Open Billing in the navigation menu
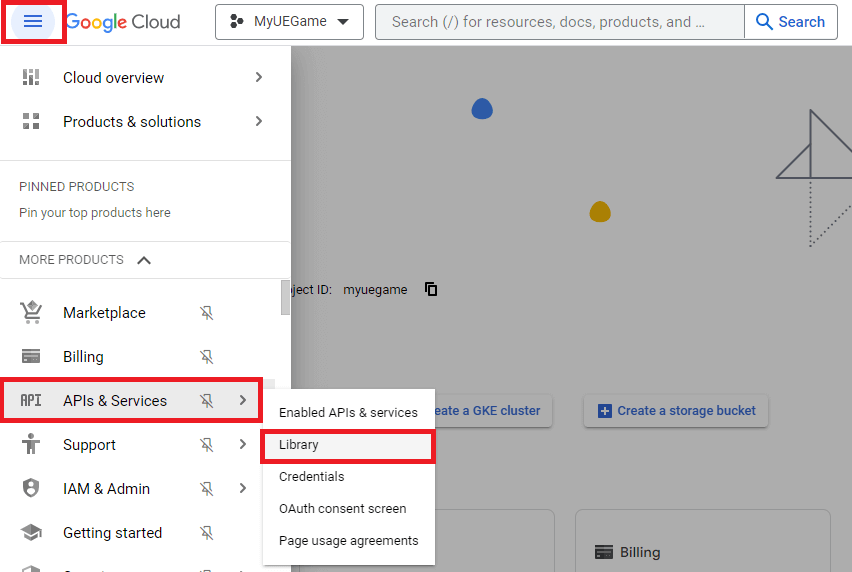Image resolution: width=852 pixels, height=572 pixels. coord(83,357)
